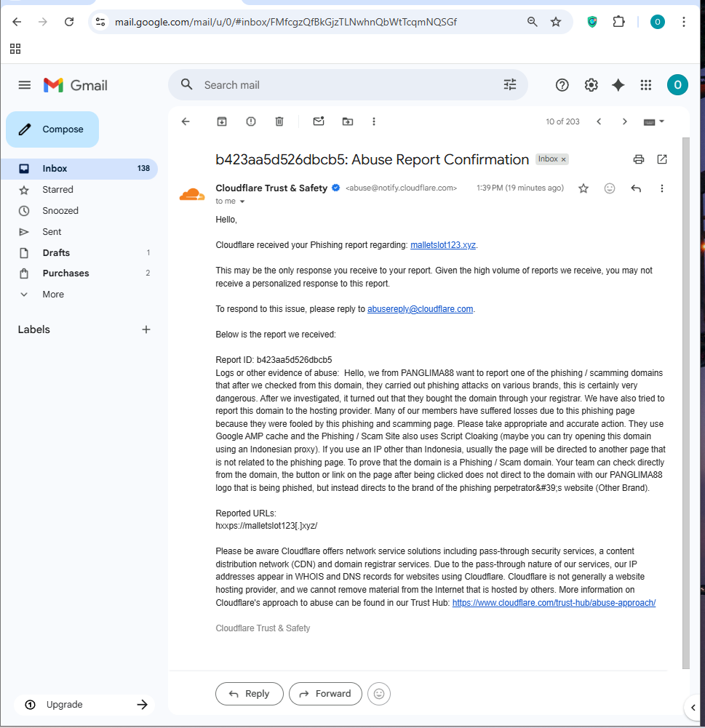The height and width of the screenshot is (728, 705).
Task: Reload the page with refresh icon
Action: coord(69,22)
